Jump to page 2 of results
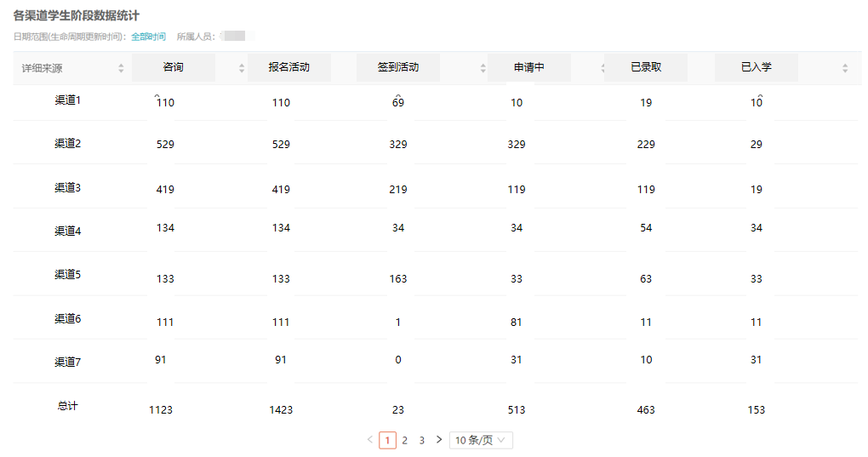Viewport: 868px width, 457px height. click(x=405, y=440)
